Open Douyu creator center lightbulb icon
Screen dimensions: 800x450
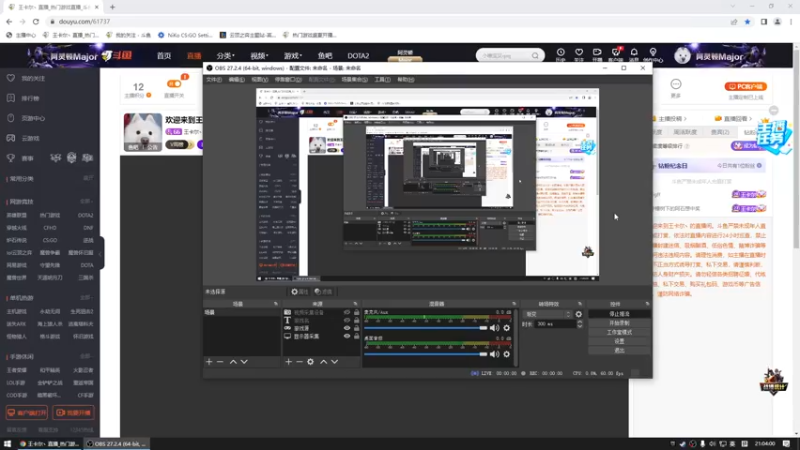(x=653, y=52)
